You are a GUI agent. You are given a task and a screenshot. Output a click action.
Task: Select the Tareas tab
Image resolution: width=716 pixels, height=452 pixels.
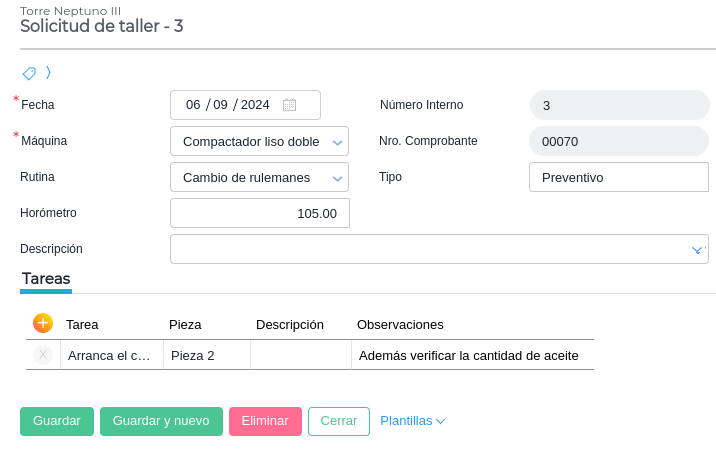tap(46, 278)
